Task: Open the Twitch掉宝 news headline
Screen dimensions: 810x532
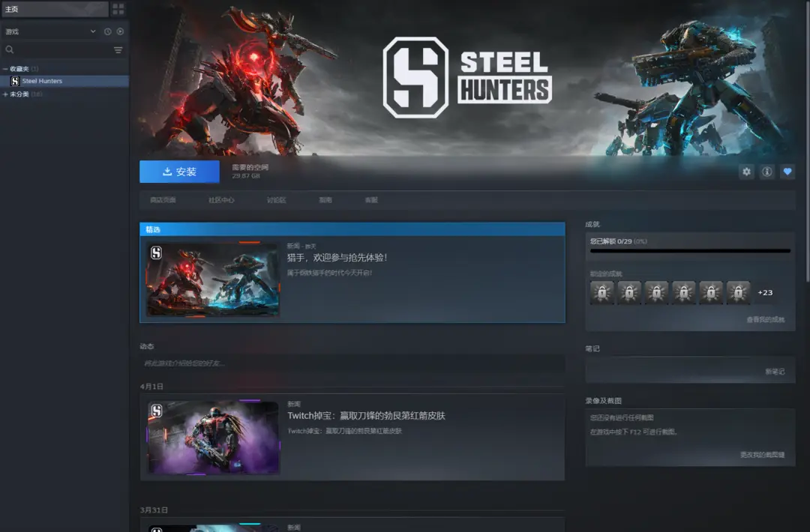Action: [366, 416]
